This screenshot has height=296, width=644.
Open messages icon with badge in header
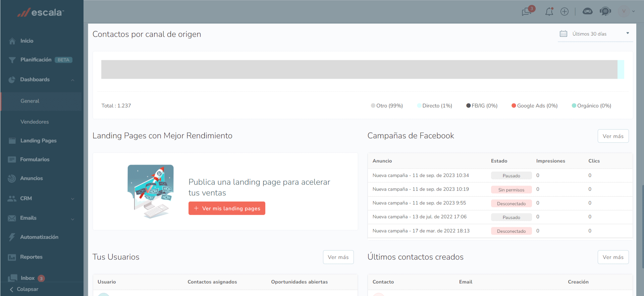click(x=528, y=11)
